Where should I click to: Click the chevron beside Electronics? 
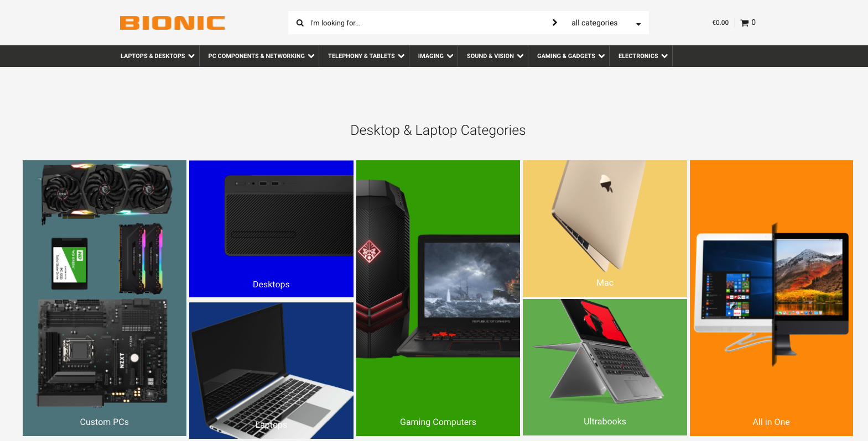[664, 56]
